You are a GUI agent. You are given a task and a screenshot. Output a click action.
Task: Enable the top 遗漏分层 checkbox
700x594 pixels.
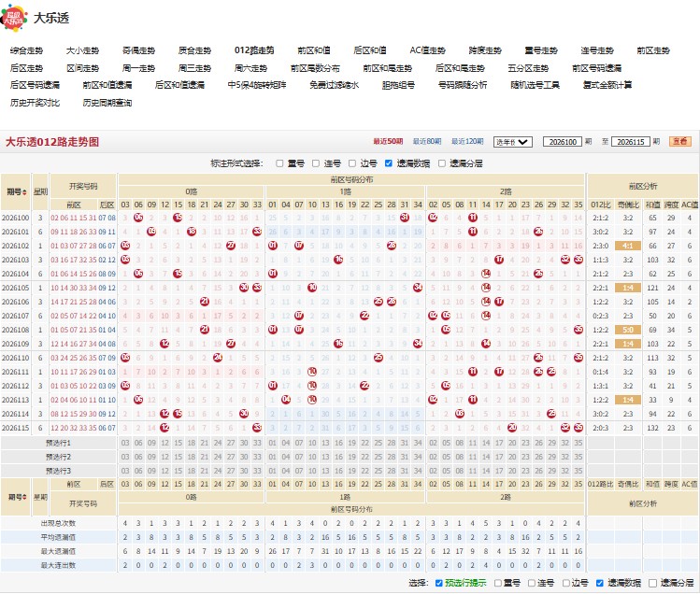coord(442,163)
